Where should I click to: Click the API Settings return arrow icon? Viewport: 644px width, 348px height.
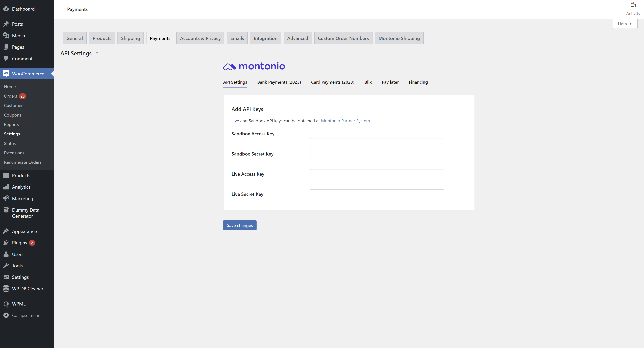(x=96, y=54)
